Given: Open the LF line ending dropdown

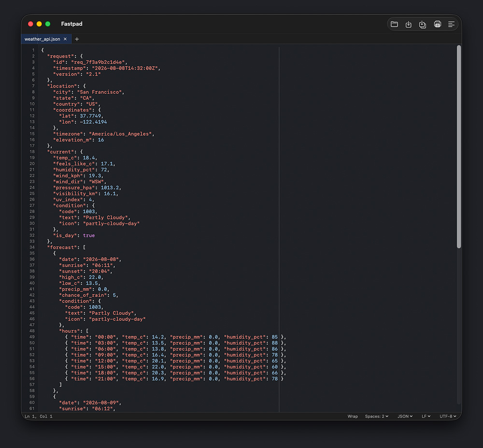Looking at the screenshot, I should 426,416.
